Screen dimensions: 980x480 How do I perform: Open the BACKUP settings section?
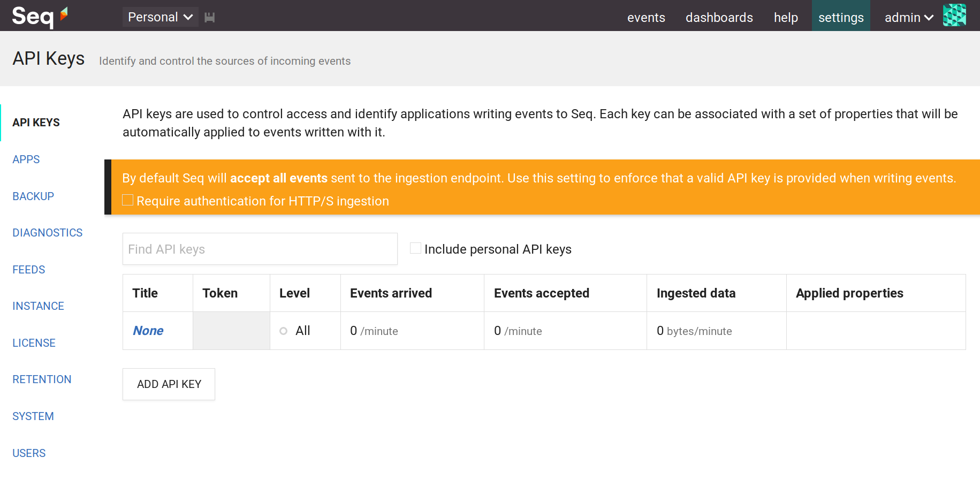(x=33, y=196)
